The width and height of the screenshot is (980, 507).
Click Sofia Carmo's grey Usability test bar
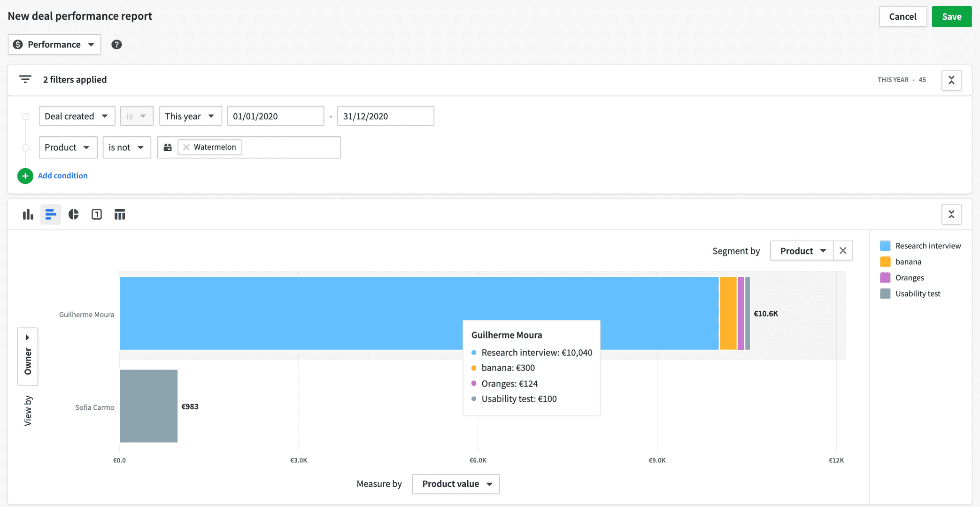click(x=149, y=406)
